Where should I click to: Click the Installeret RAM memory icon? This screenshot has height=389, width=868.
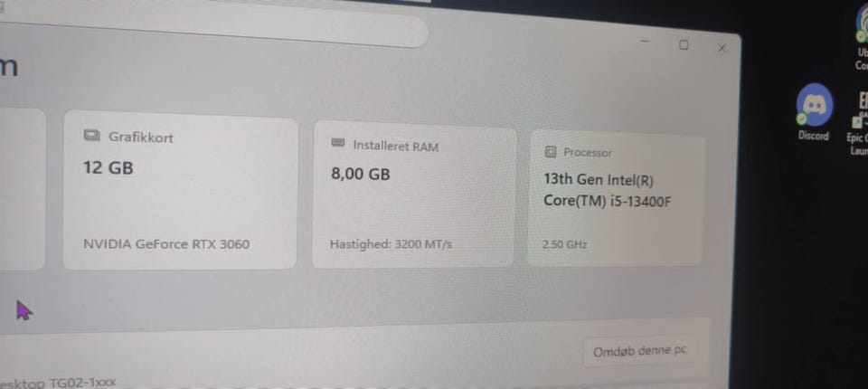[337, 143]
